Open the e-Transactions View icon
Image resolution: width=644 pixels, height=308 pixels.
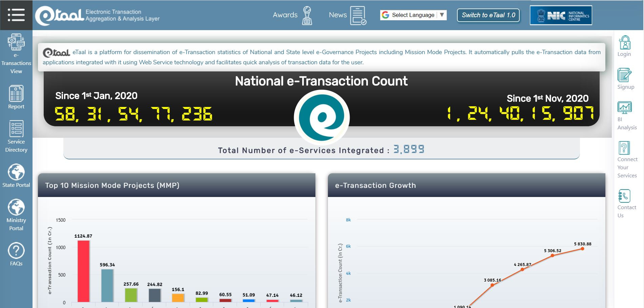[16, 42]
